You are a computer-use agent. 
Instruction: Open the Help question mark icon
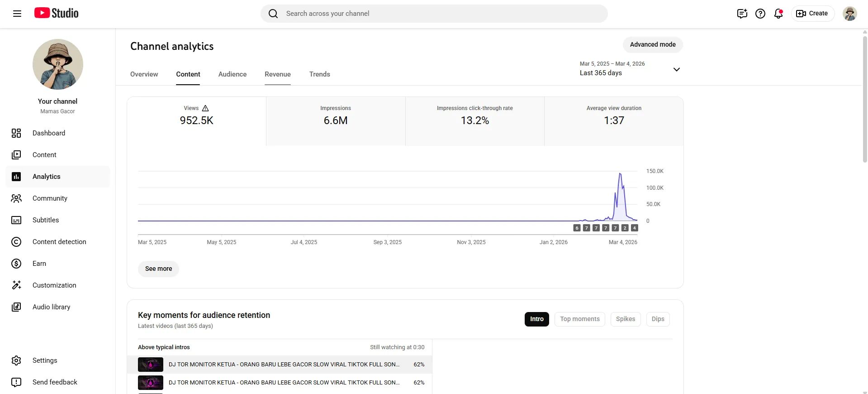pyautogui.click(x=760, y=14)
